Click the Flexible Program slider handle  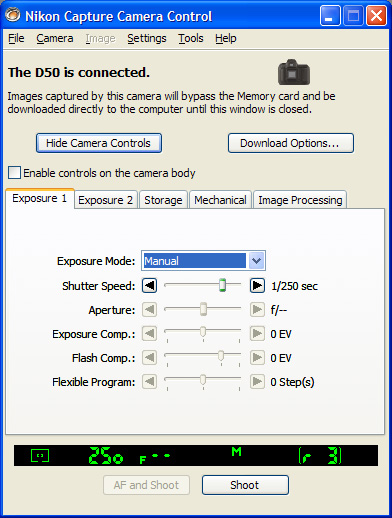pos(203,380)
